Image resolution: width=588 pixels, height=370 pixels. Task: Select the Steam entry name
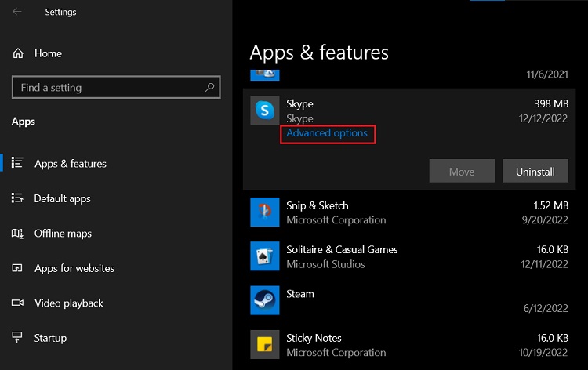coord(300,294)
